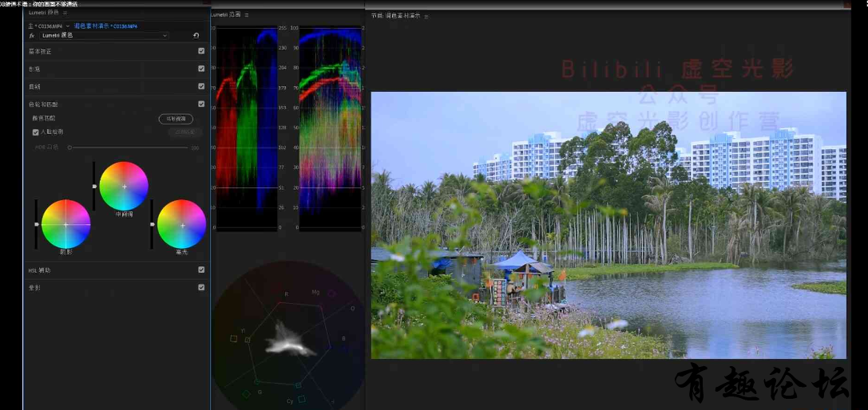
Task: Open the Lumetri 颜色 effect dropdown
Action: pyautogui.click(x=104, y=35)
